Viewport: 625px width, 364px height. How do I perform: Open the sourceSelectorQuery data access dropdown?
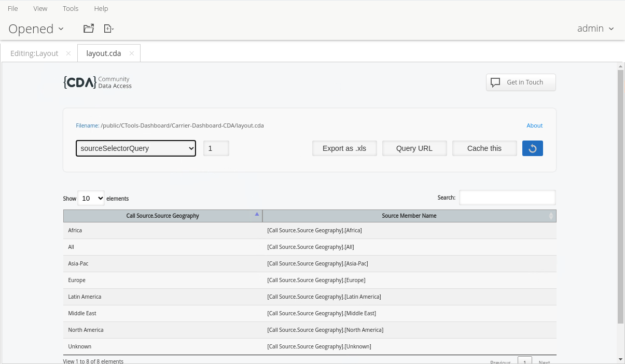(x=136, y=148)
